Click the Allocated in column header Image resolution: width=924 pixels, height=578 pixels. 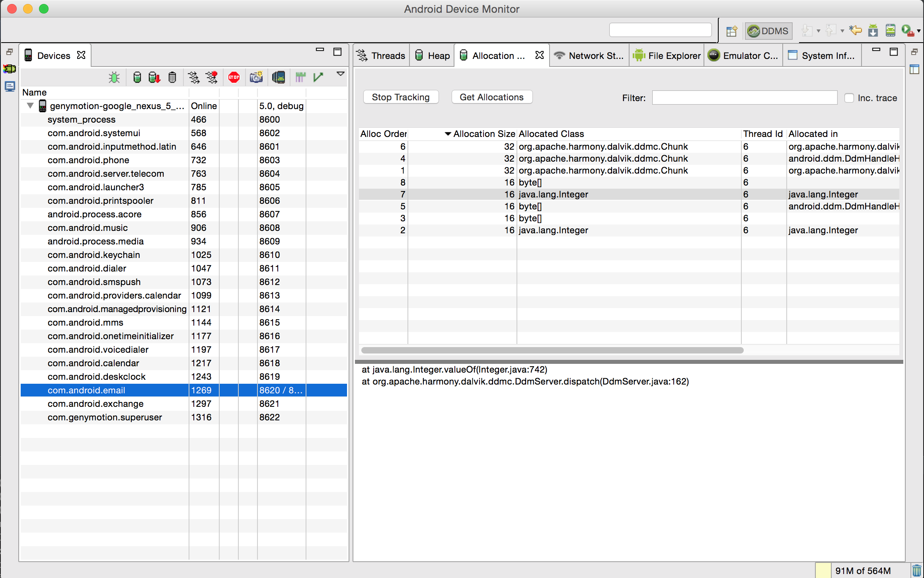pyautogui.click(x=843, y=134)
